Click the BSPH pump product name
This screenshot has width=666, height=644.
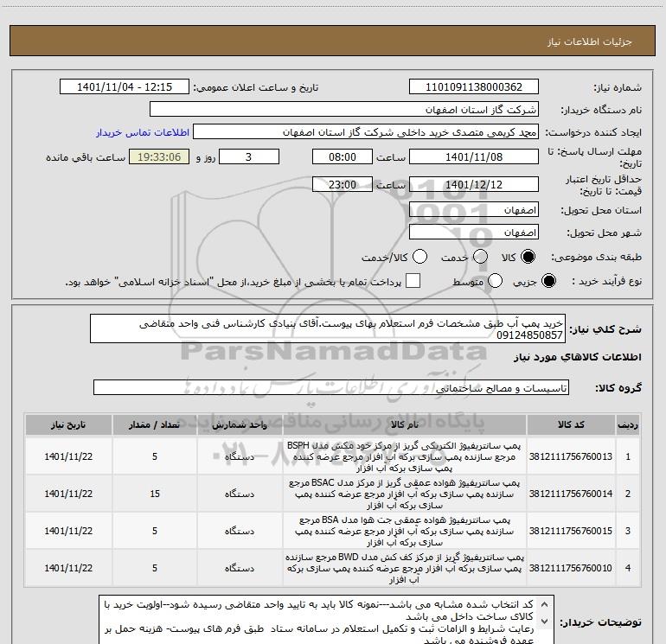[x=405, y=456]
